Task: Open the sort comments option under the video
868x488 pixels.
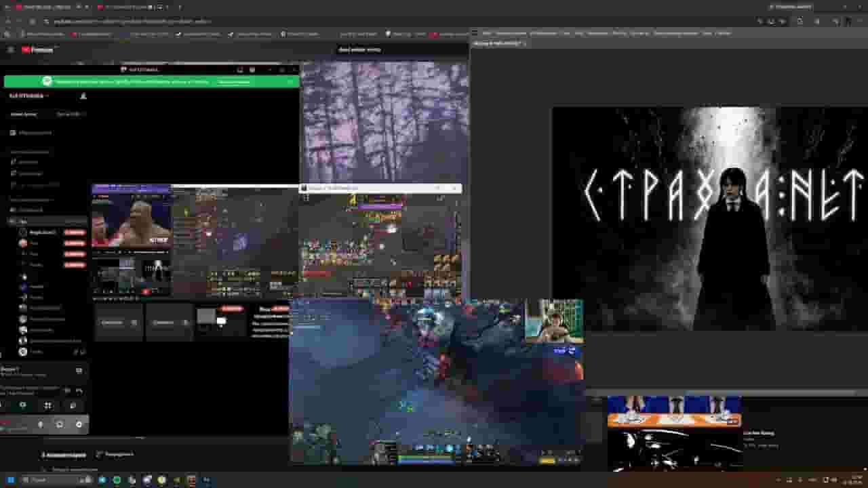Action: click(115, 454)
